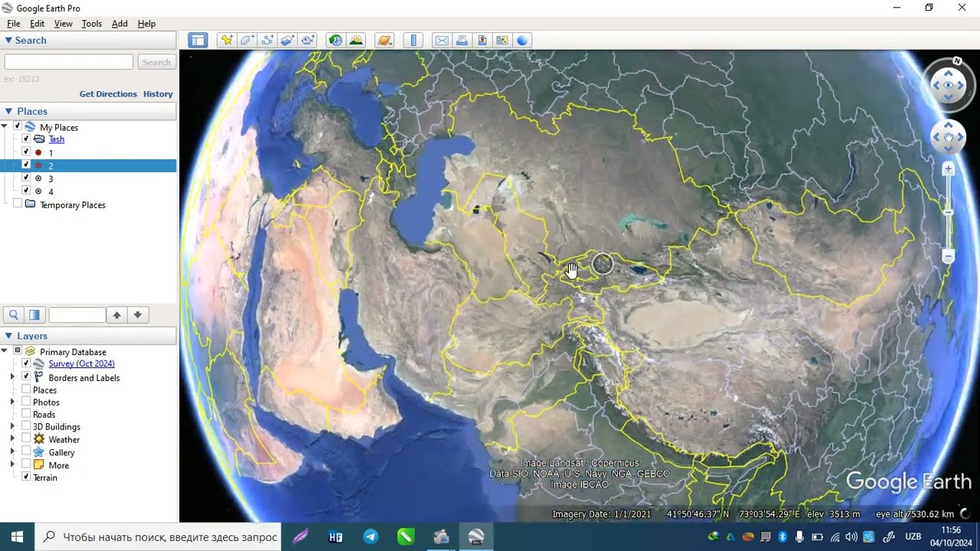This screenshot has width=980, height=551.
Task: Uncheck placemark 1 checkbox
Action: pyautogui.click(x=27, y=152)
